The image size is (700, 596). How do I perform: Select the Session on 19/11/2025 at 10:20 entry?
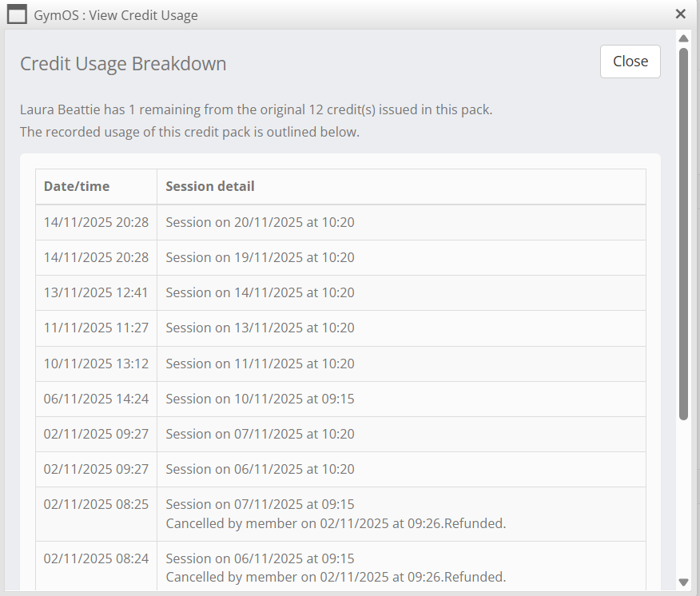[260, 257]
